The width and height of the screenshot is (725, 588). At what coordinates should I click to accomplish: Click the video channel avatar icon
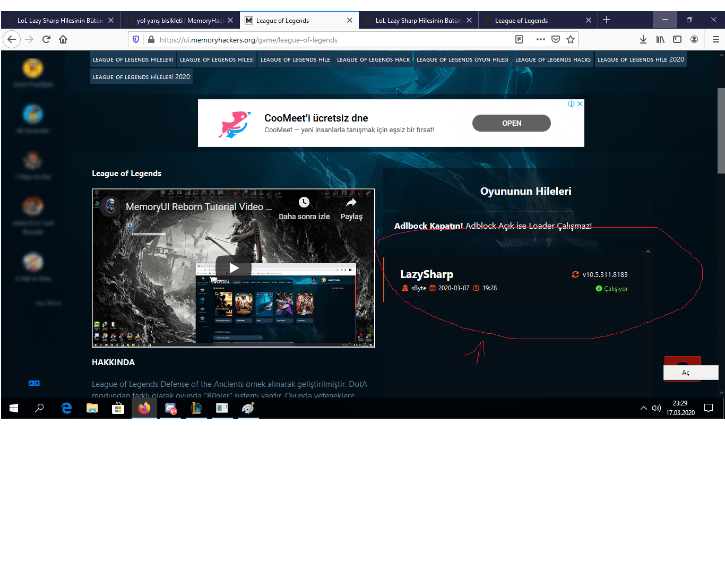(x=110, y=206)
